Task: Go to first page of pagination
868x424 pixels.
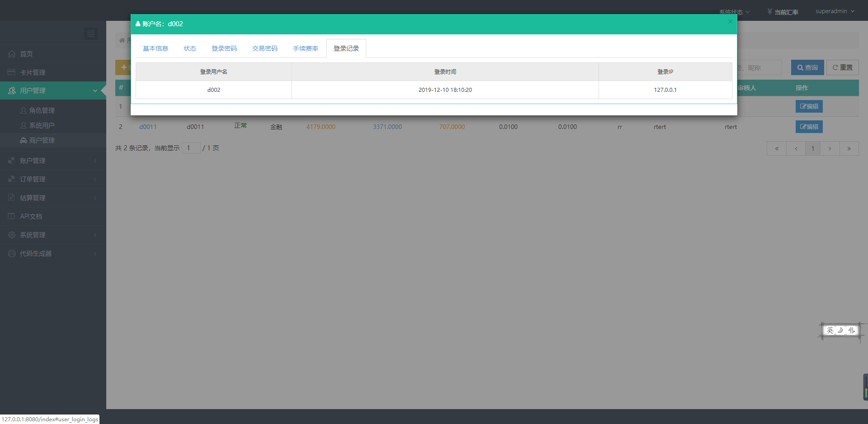Action: click(x=777, y=148)
